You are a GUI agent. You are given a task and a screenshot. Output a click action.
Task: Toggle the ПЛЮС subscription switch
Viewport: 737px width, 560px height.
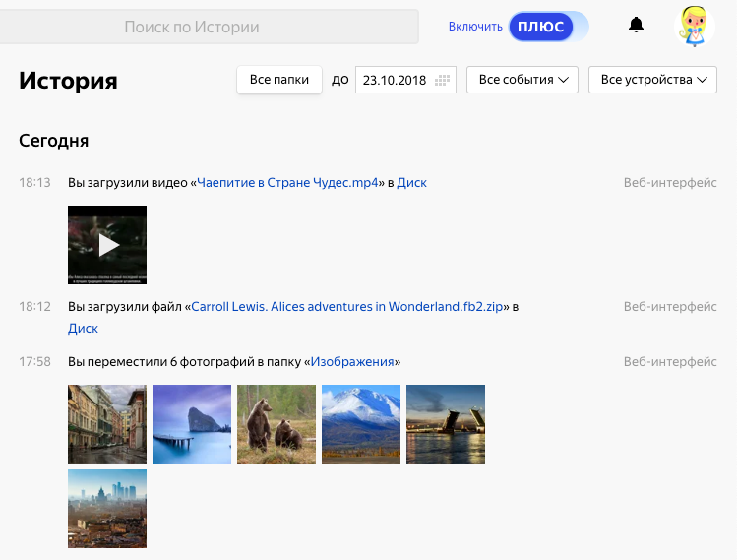point(548,27)
